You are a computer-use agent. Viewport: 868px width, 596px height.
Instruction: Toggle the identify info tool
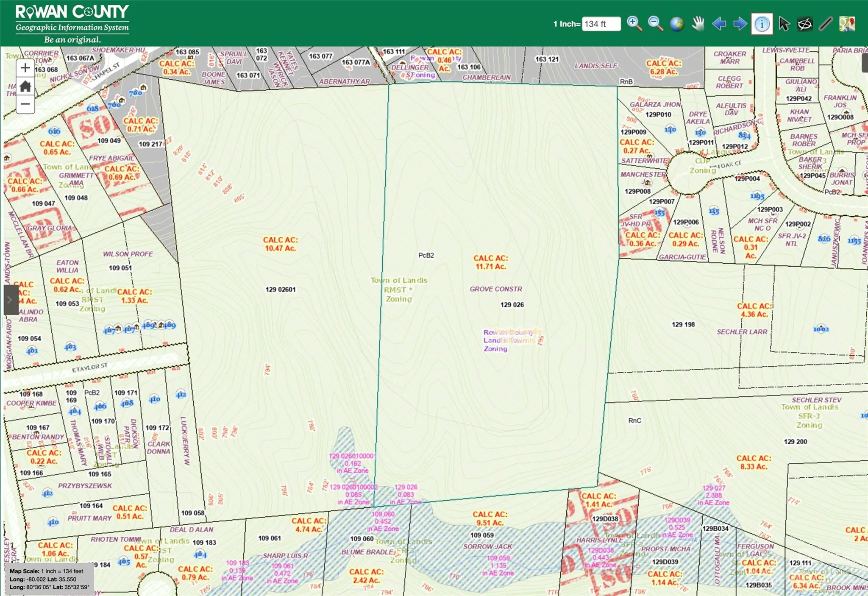(x=762, y=24)
